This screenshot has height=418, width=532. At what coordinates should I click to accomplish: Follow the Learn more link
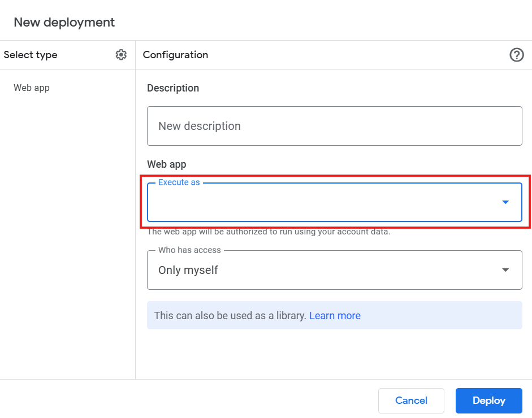[335, 316]
